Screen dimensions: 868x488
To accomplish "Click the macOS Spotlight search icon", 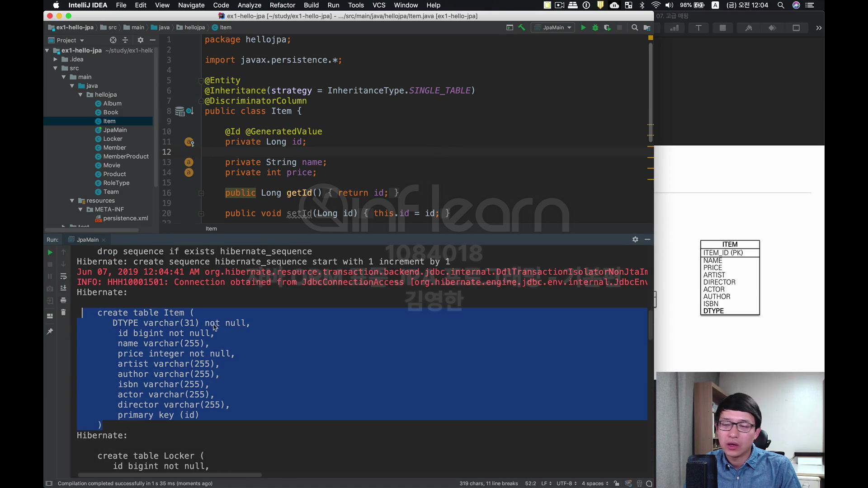I will click(x=781, y=5).
